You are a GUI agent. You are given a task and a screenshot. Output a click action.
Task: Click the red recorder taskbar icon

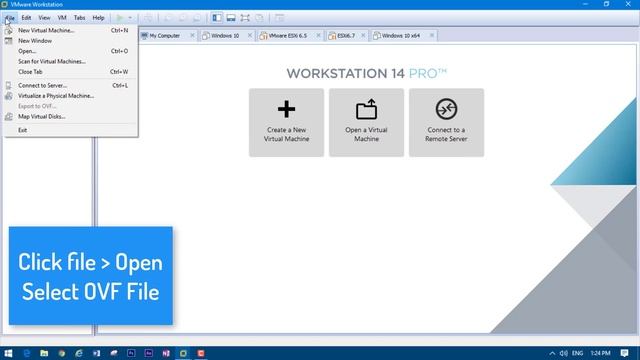(x=201, y=353)
